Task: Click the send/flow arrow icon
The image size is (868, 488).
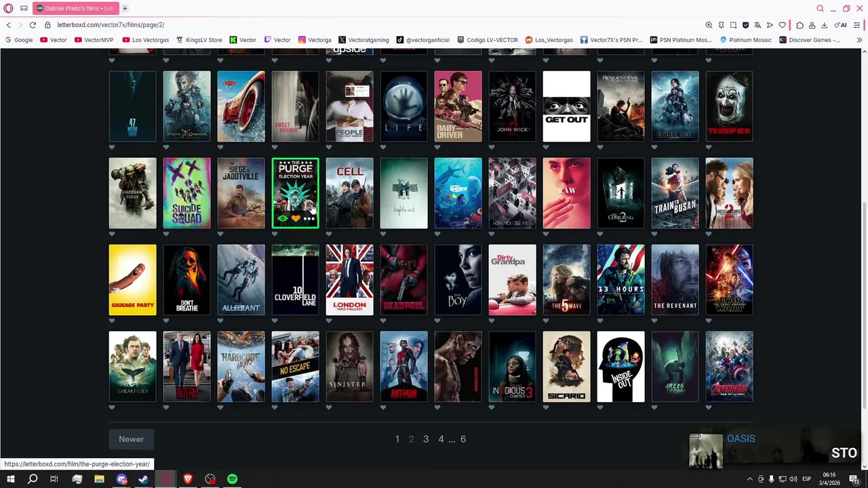Action: click(x=770, y=25)
